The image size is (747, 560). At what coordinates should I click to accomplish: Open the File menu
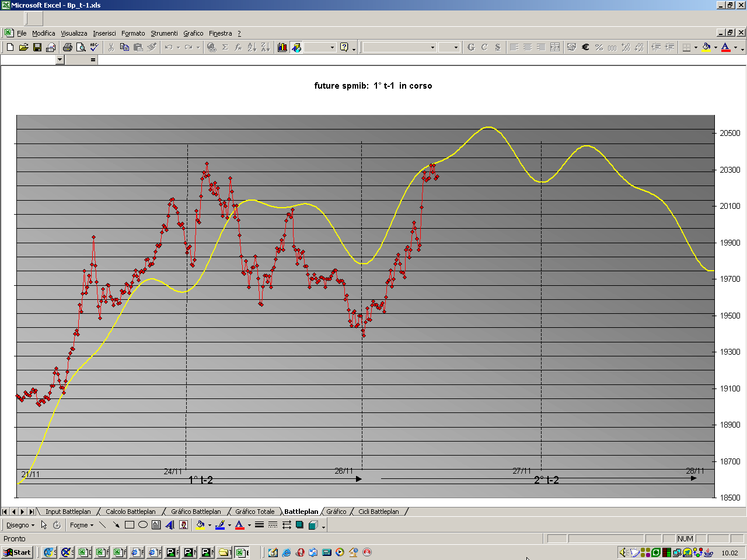tap(22, 33)
